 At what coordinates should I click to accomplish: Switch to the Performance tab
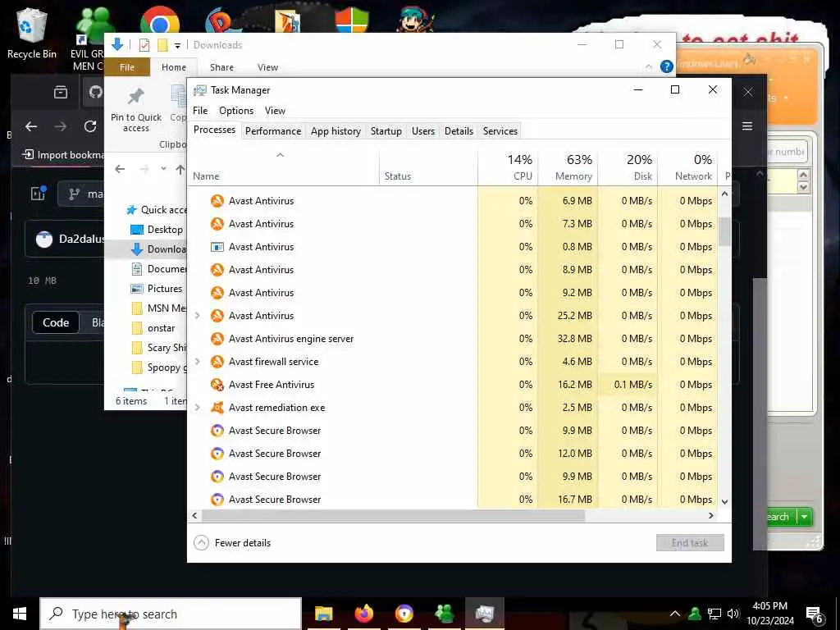tap(273, 131)
